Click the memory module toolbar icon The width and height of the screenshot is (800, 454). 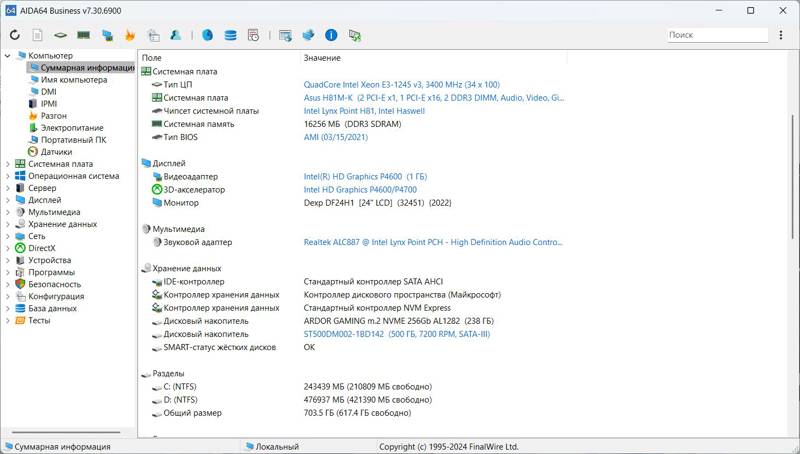84,35
